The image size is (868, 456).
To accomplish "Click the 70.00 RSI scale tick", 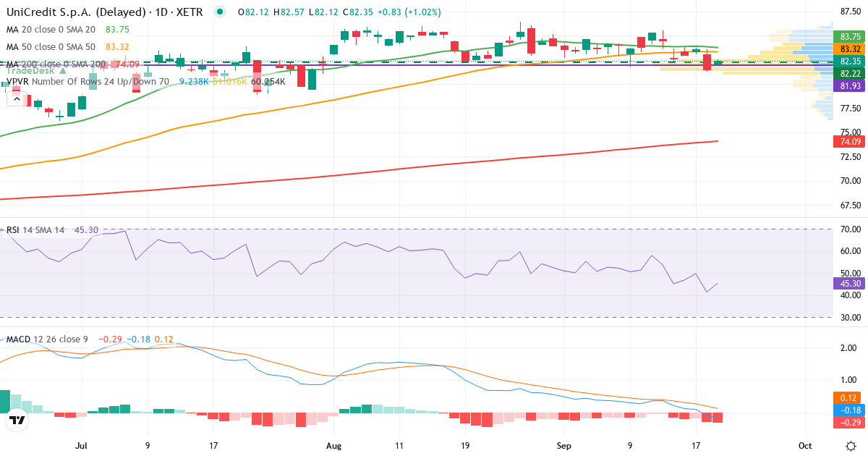I will point(850,229).
